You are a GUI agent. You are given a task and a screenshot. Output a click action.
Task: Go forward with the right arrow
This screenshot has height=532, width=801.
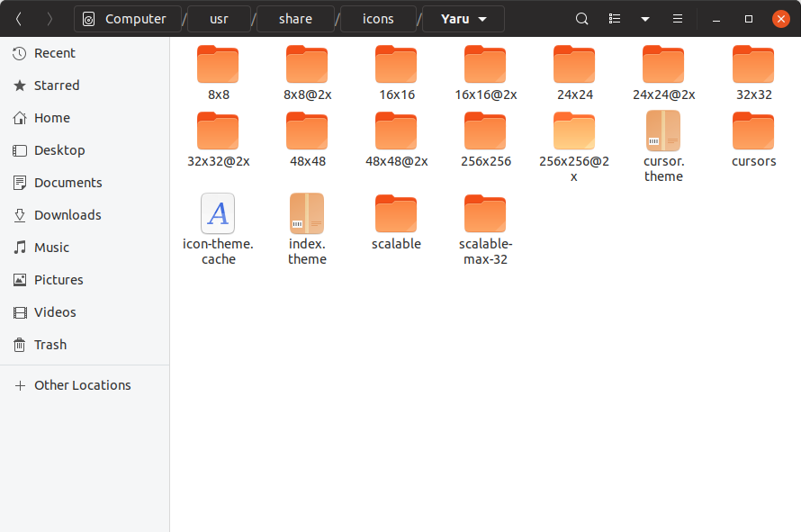pyautogui.click(x=49, y=19)
